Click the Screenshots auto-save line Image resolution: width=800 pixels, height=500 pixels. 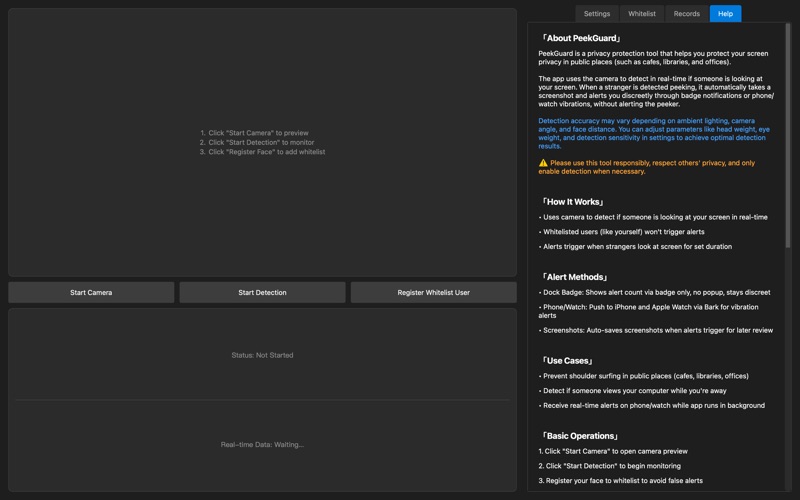[x=656, y=330]
